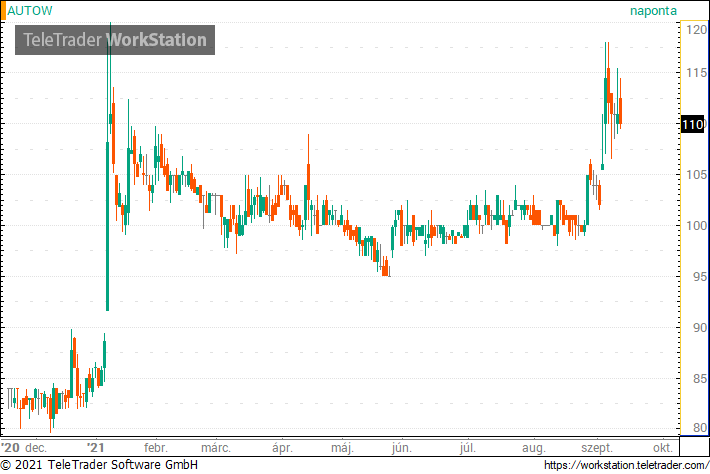Click the 115 price axis label
710x474 pixels.
696,72
